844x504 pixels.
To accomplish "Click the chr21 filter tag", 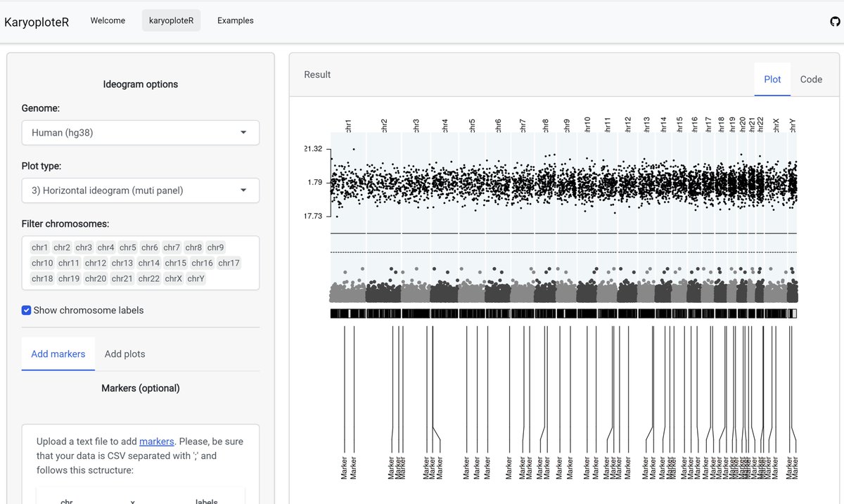I will [122, 278].
